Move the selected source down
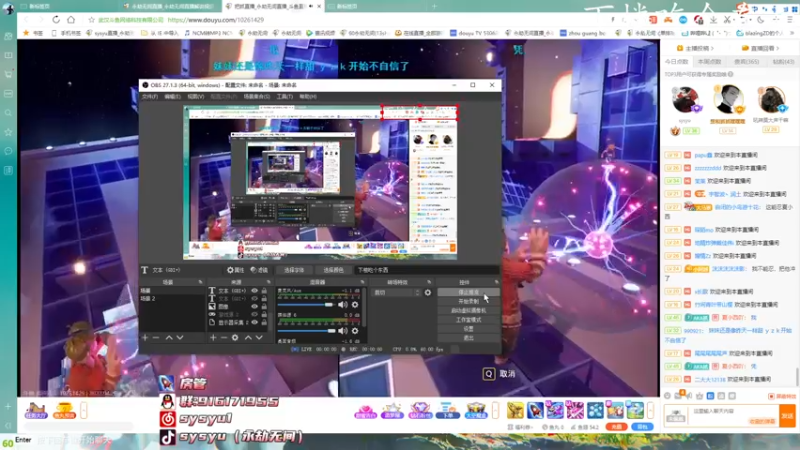800x450 pixels. [259, 338]
